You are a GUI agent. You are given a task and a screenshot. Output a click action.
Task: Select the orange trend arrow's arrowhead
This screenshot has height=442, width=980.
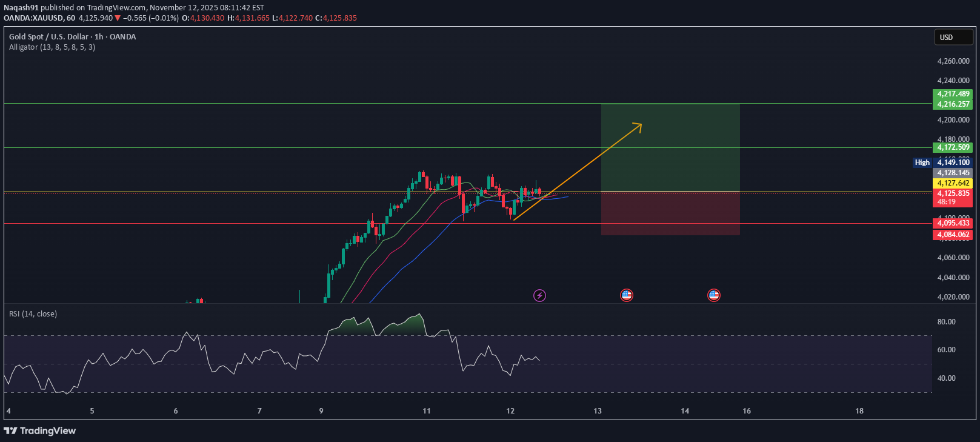tap(639, 125)
